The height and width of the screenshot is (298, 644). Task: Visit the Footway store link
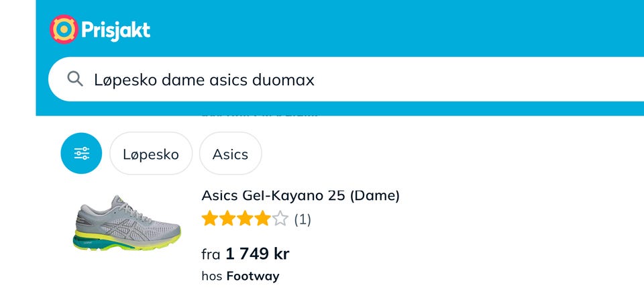click(x=253, y=276)
